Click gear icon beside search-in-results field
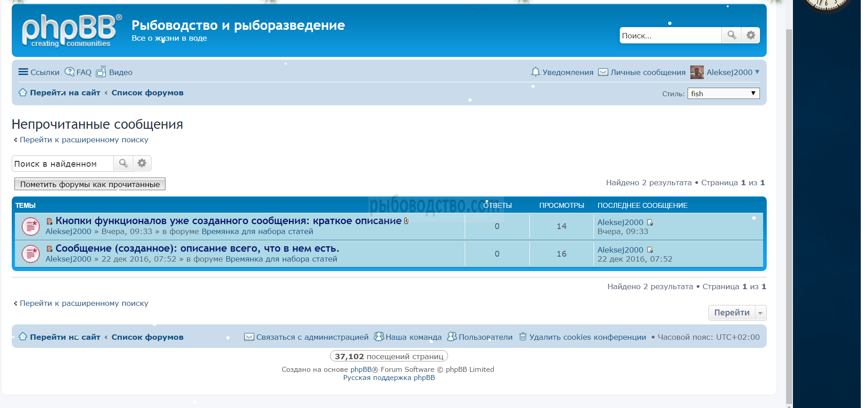The height and width of the screenshot is (408, 868). coord(142,163)
